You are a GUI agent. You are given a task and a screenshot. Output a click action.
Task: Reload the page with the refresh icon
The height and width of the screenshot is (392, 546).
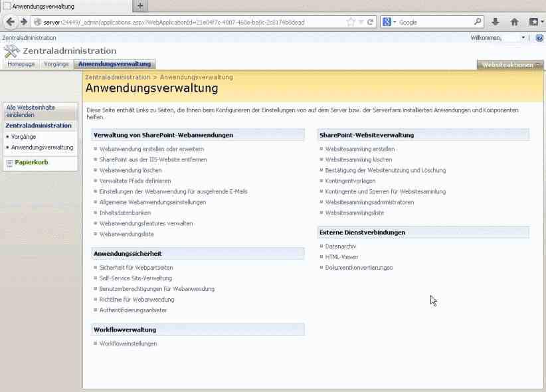(370, 22)
